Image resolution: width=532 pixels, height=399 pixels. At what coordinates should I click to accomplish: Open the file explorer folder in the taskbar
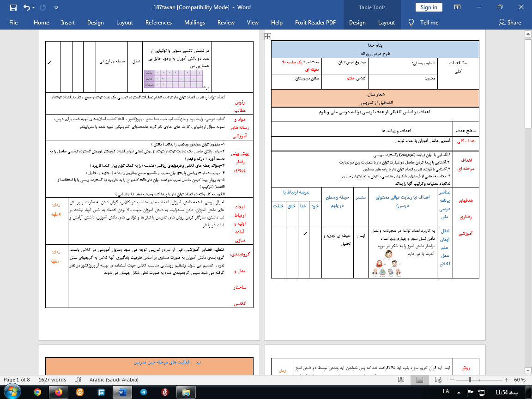(x=186, y=392)
